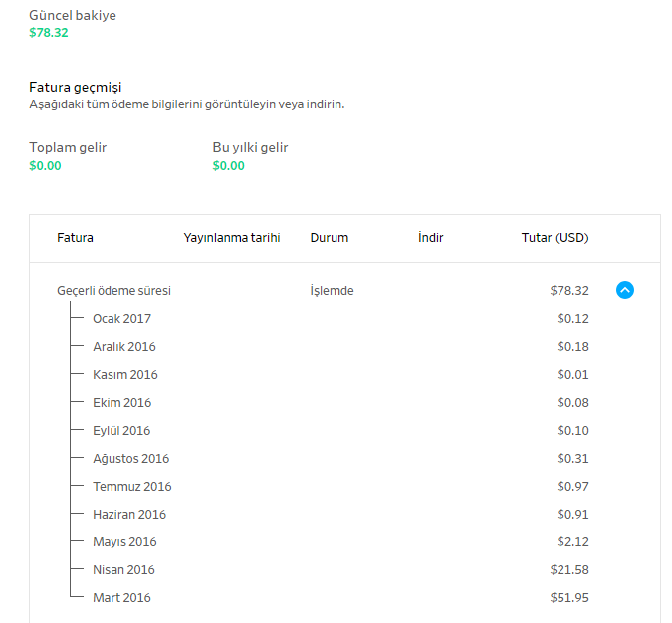Click the Tutar (USD) column header
672x623 pixels.
click(555, 238)
